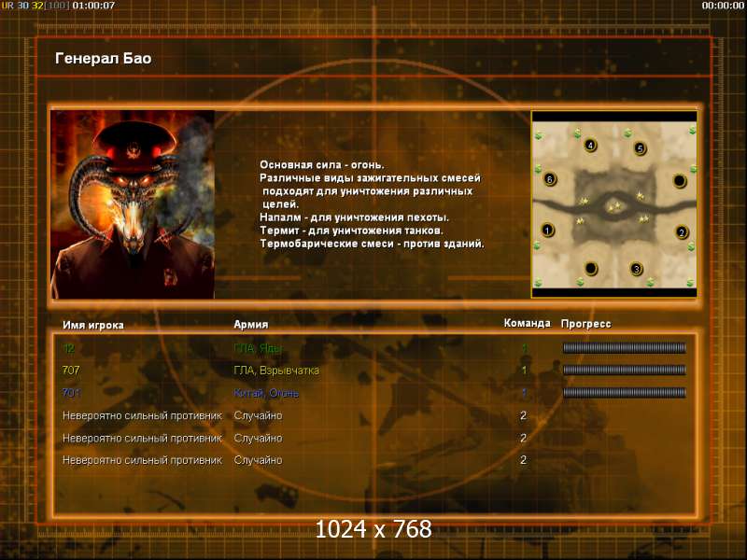Click army "ГЛА, Яды"
Viewport: 747px width, 560px height.
tap(258, 348)
